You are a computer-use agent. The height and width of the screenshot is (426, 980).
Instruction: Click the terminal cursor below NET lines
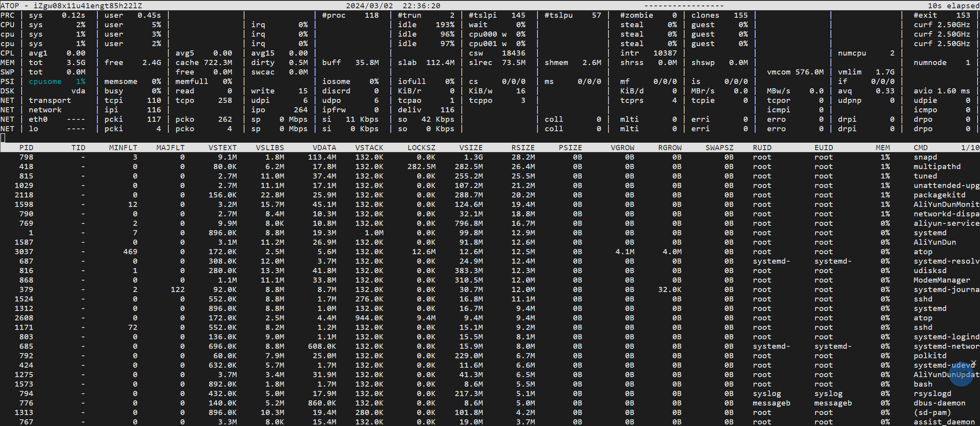(x=3, y=138)
